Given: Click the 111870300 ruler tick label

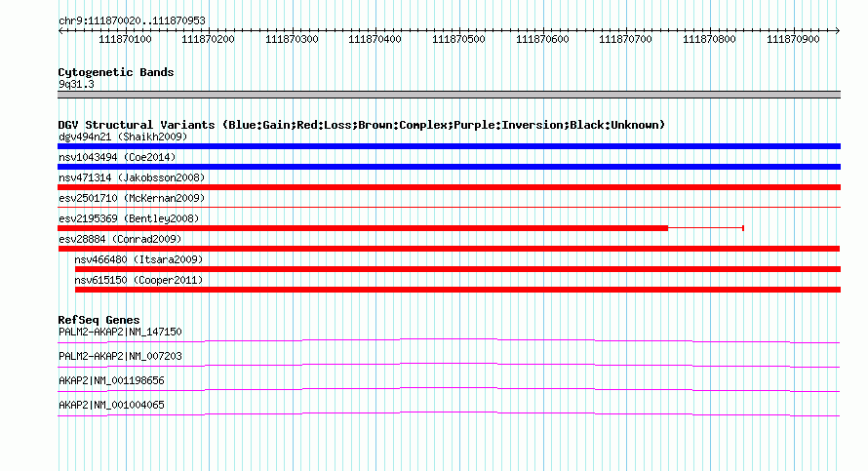Looking at the screenshot, I should click(x=292, y=39).
